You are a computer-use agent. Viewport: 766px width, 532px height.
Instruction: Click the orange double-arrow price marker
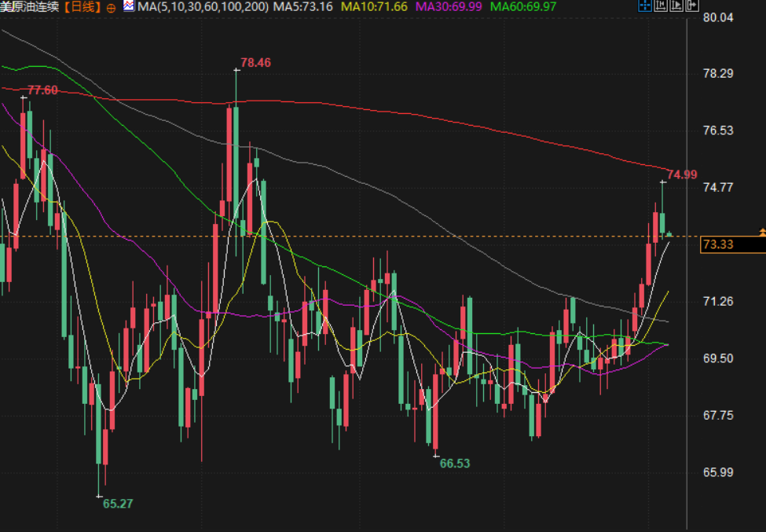[x=761, y=232]
